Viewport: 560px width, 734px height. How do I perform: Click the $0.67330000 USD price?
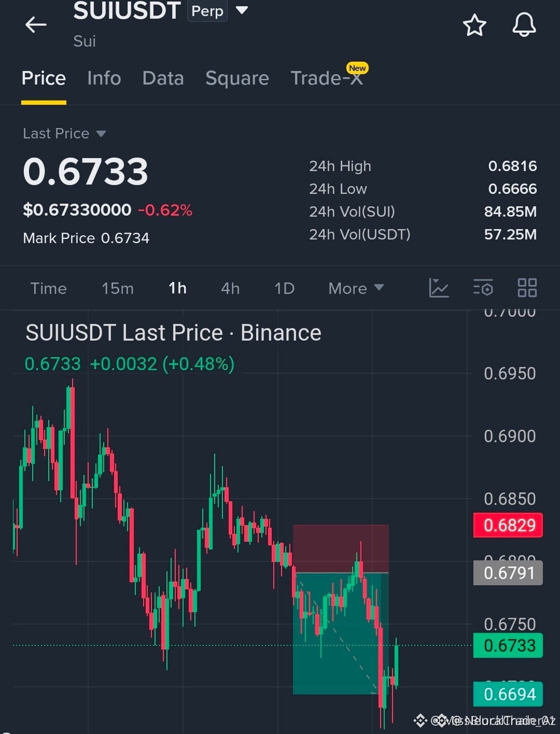[x=77, y=210]
